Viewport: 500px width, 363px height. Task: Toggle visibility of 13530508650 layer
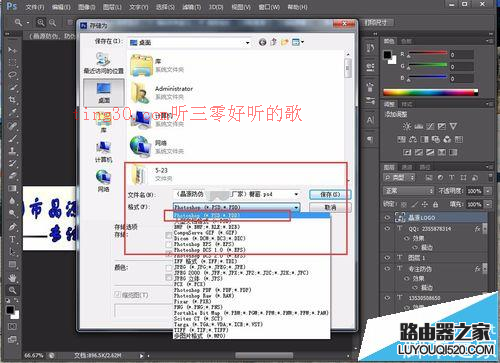[x=387, y=298]
